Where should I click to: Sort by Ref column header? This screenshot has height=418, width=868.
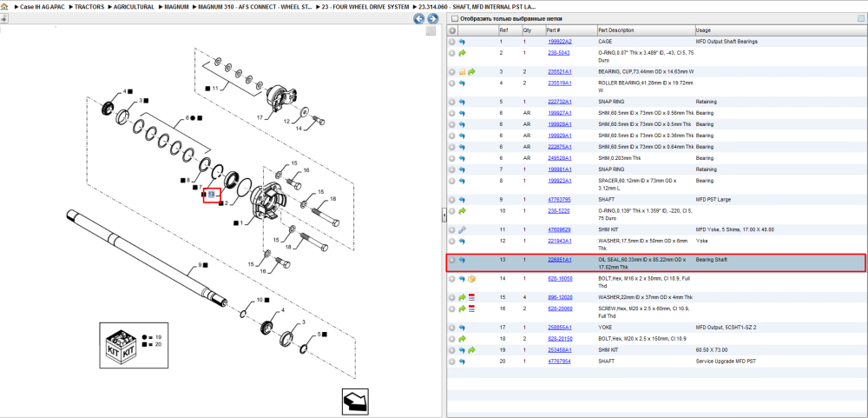[509, 30]
